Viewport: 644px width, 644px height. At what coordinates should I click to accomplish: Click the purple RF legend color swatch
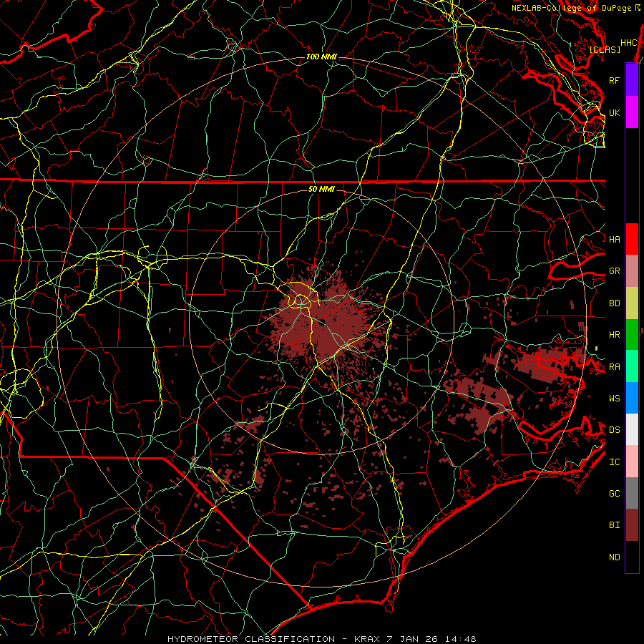(x=632, y=80)
